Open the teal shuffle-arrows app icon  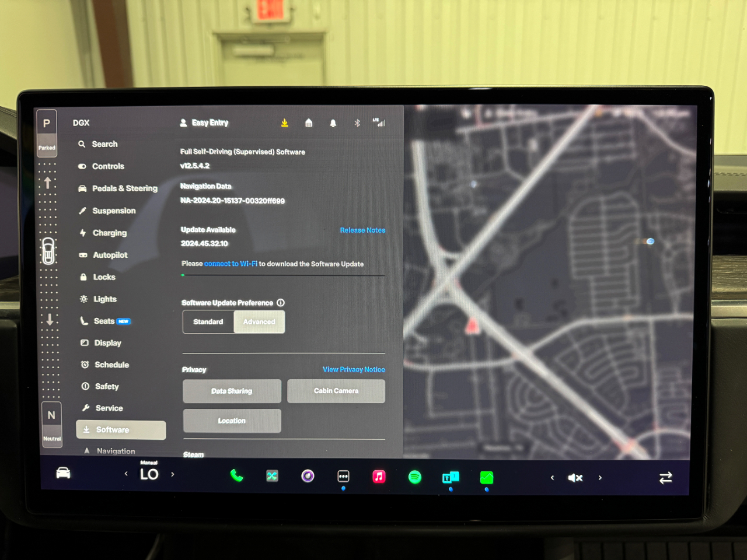(272, 476)
